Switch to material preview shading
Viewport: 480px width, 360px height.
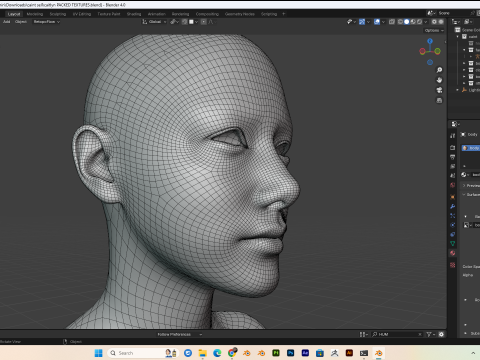point(413,22)
